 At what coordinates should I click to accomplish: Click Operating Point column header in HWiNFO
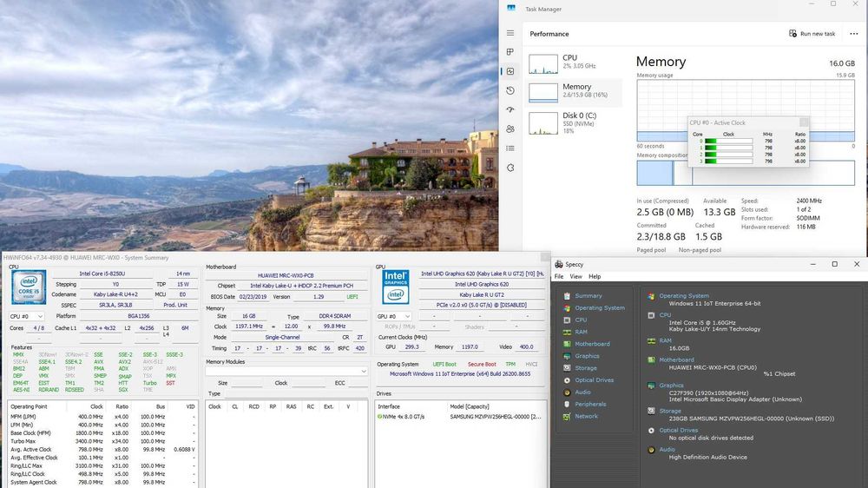[30, 406]
